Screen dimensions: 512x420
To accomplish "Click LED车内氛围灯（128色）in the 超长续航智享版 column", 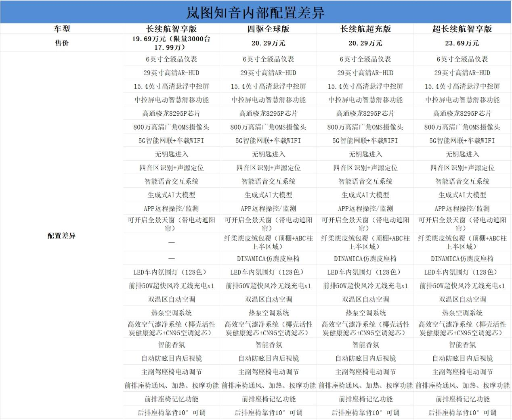I will pyautogui.click(x=462, y=272).
